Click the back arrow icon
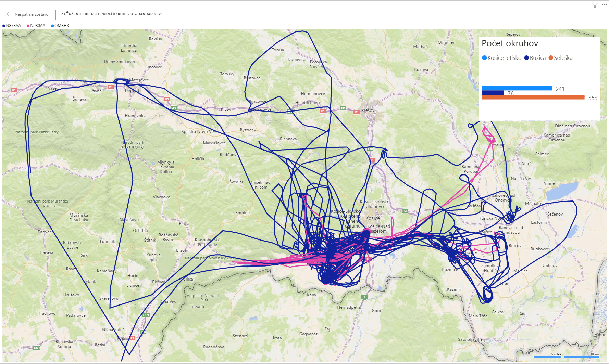This screenshot has width=609, height=364. tap(8, 14)
